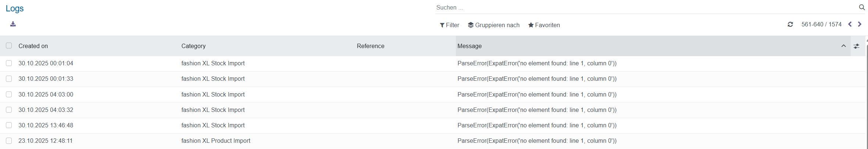Go to previous page of logs

click(850, 24)
